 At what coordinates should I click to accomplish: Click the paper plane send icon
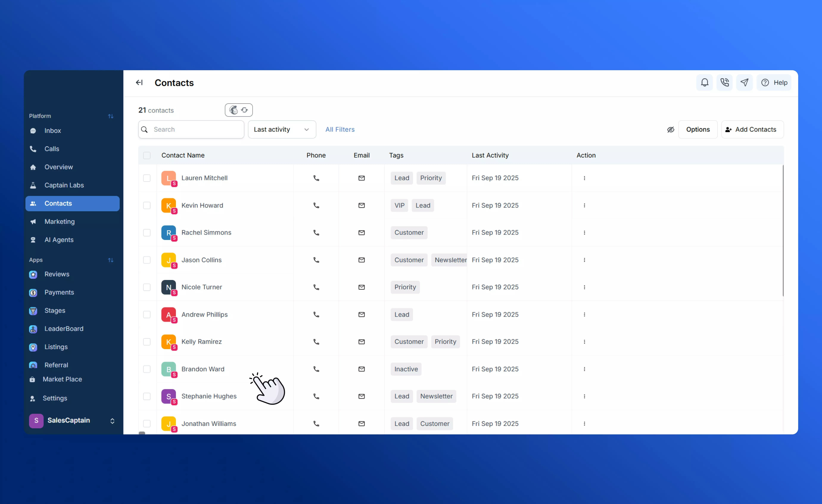coord(745,82)
